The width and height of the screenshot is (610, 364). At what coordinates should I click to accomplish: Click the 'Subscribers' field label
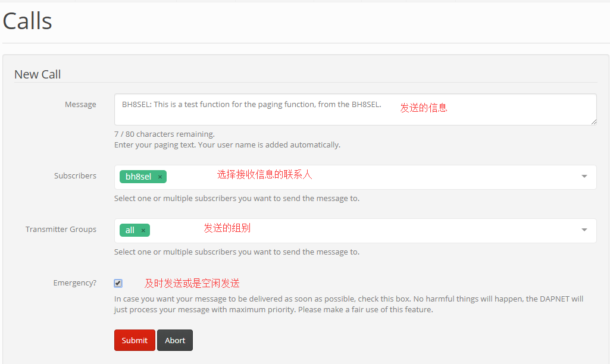pos(75,176)
